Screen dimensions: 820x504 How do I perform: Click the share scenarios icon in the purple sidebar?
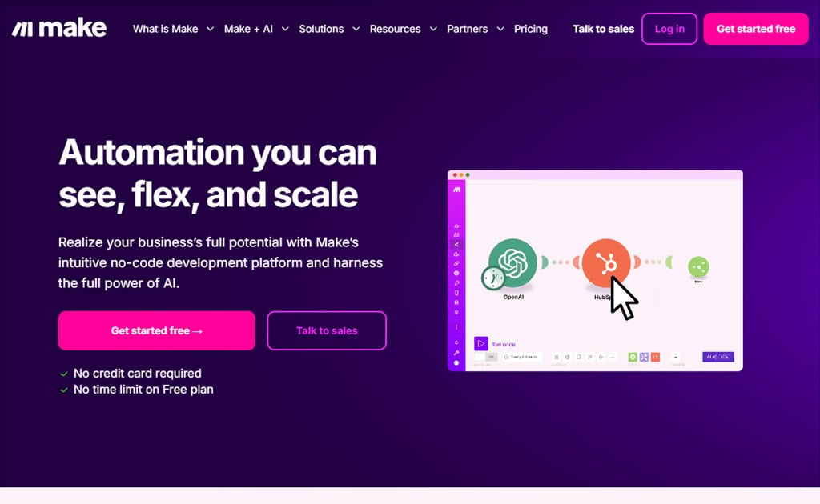456,245
